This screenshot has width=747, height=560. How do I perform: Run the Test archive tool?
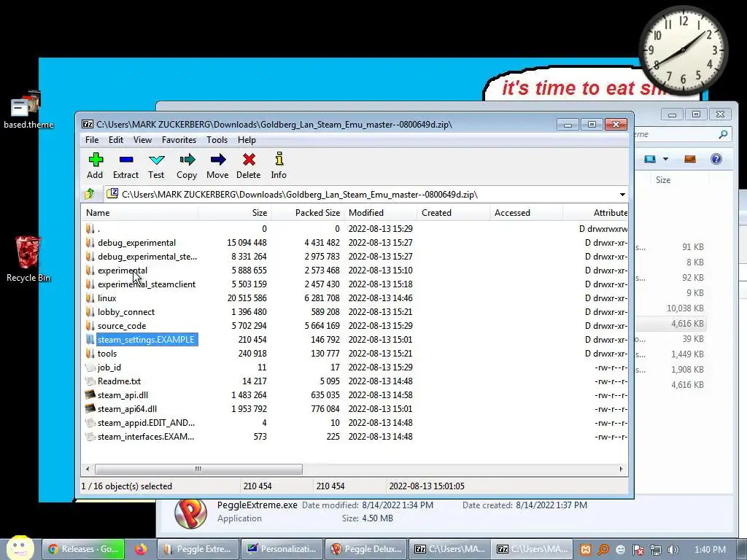(156, 166)
